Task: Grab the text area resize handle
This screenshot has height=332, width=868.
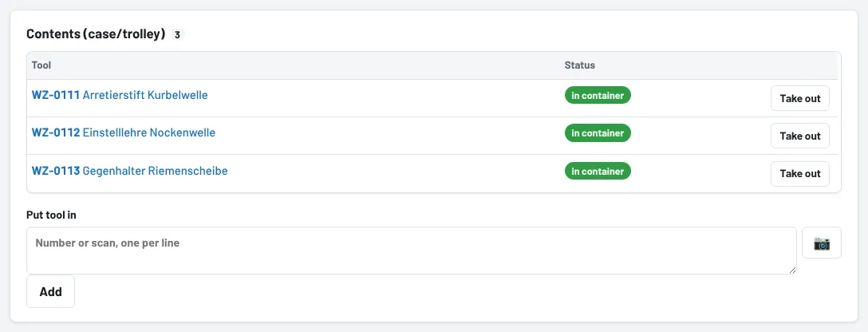Action: pos(793,270)
